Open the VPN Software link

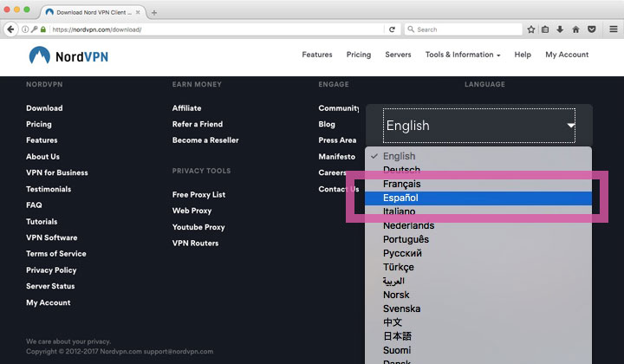[x=52, y=237]
